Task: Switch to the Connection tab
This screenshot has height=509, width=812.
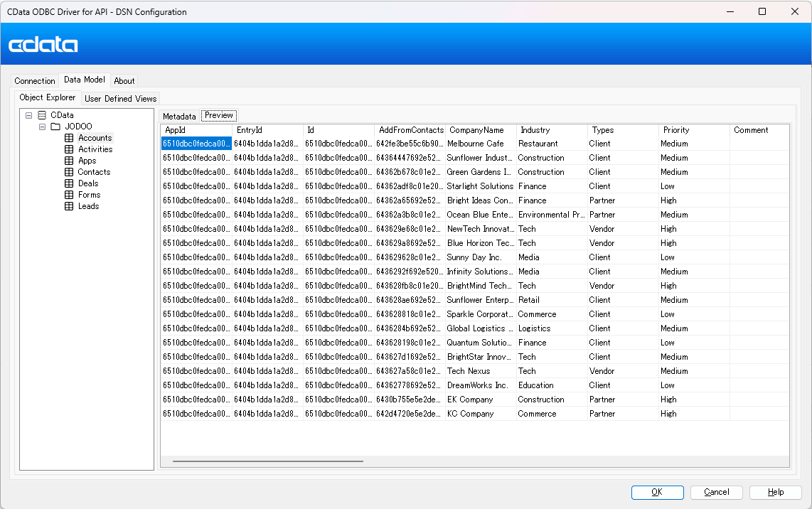Action: (35, 80)
